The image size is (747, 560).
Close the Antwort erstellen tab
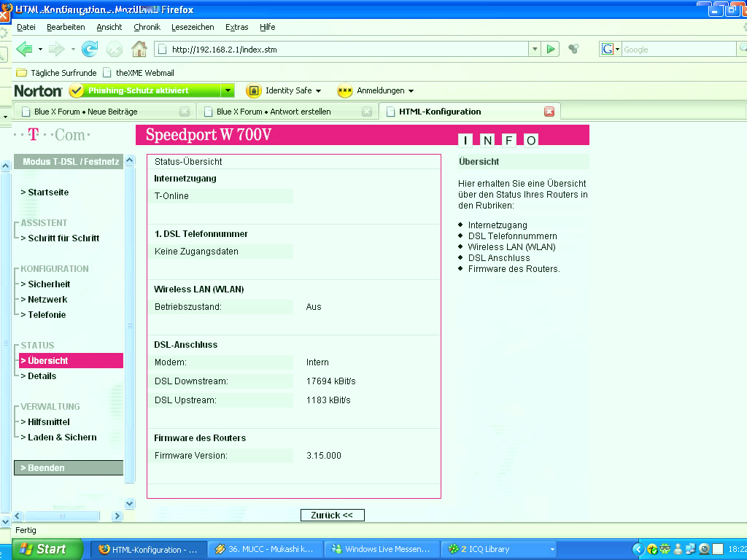[x=367, y=112]
